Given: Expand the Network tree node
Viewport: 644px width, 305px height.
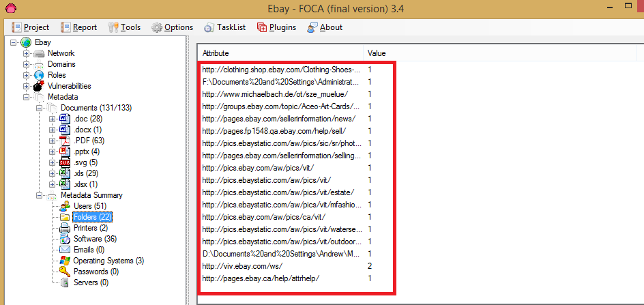Looking at the screenshot, I should click(x=27, y=53).
